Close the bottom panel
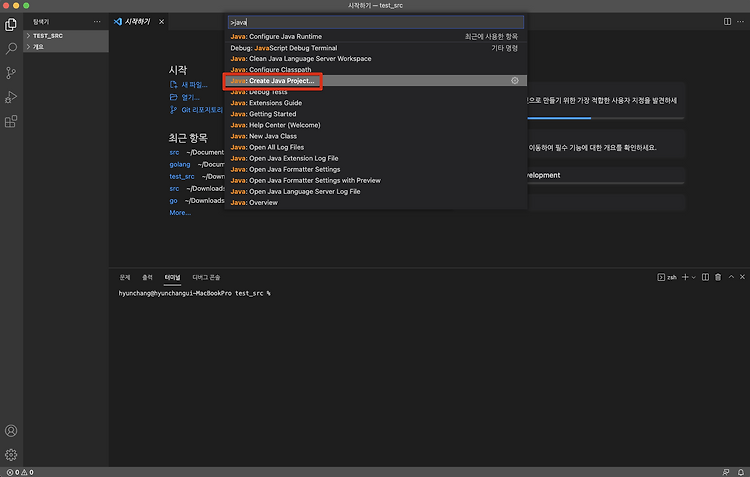This screenshot has height=477, width=750. click(742, 277)
